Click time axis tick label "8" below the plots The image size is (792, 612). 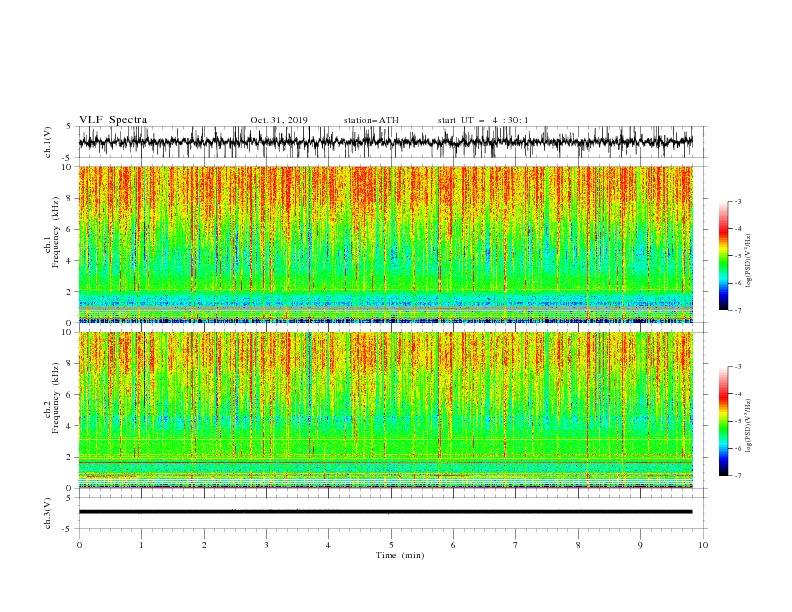pos(578,545)
